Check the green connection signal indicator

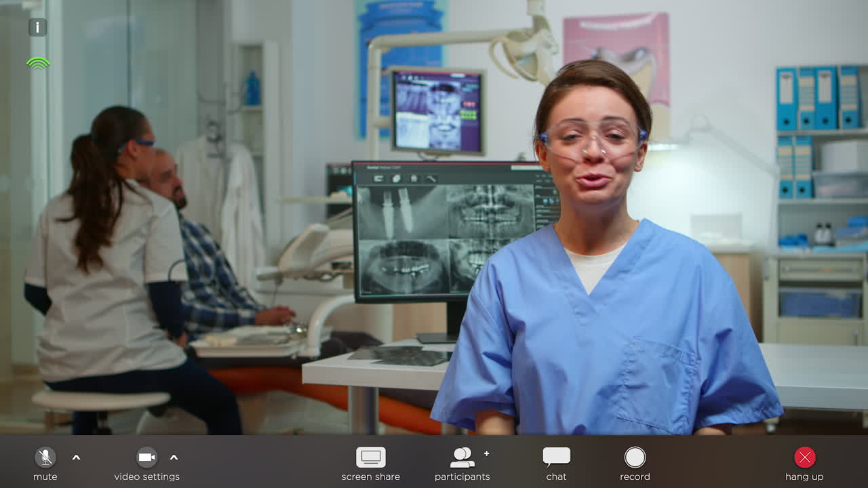tap(38, 63)
